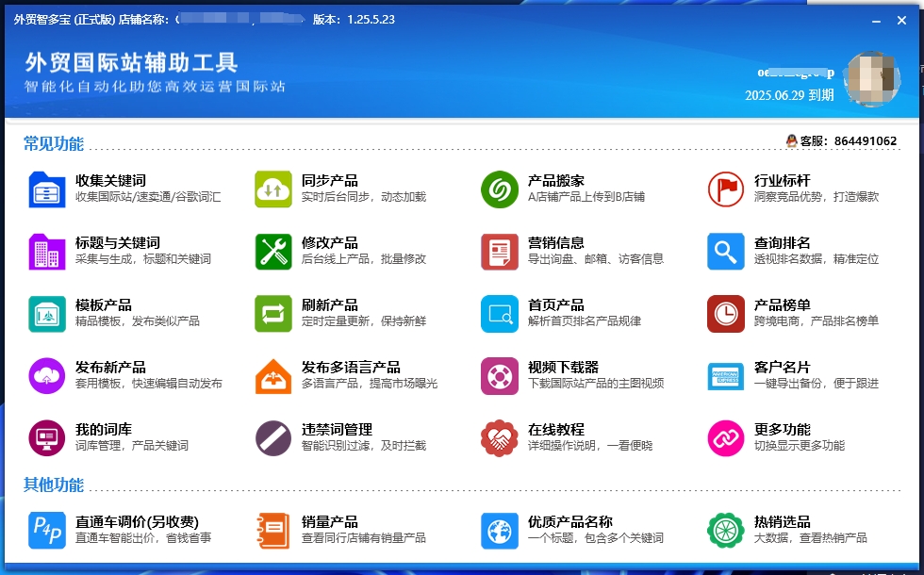The width and height of the screenshot is (924, 575).
Task: Open the 视频下载器 lifebuoy icon
Action: [500, 376]
